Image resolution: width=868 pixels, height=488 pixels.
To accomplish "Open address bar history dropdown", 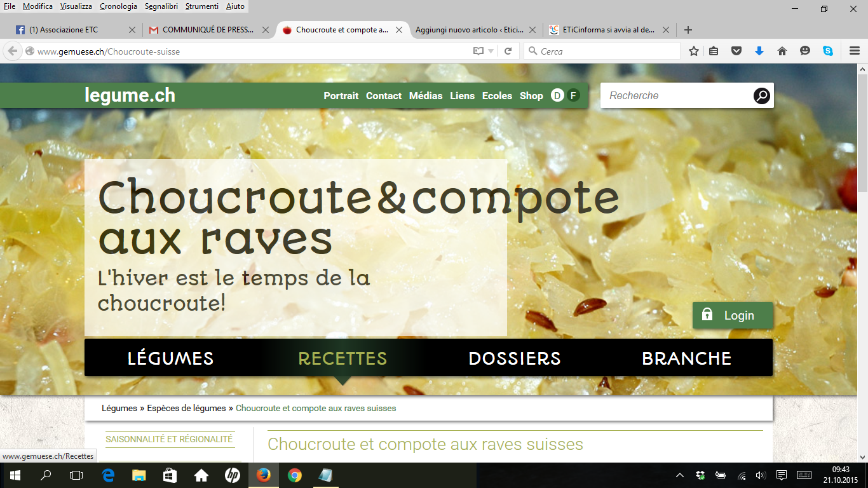I will tap(491, 51).
